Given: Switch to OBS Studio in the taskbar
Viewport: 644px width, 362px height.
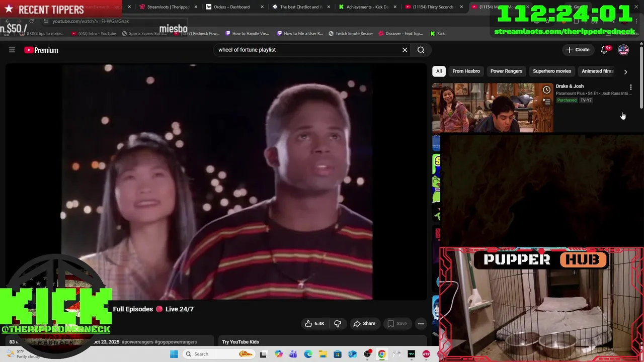Looking at the screenshot, I should (367, 354).
